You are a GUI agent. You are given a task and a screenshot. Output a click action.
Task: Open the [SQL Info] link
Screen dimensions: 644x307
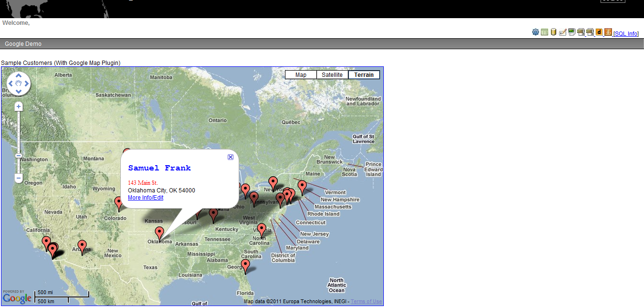click(625, 33)
